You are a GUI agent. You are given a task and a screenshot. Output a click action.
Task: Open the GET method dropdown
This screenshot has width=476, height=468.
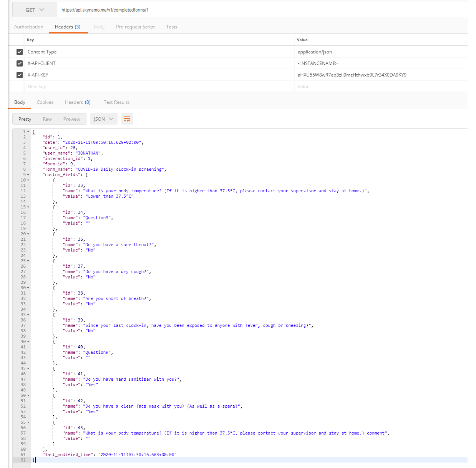tap(35, 10)
